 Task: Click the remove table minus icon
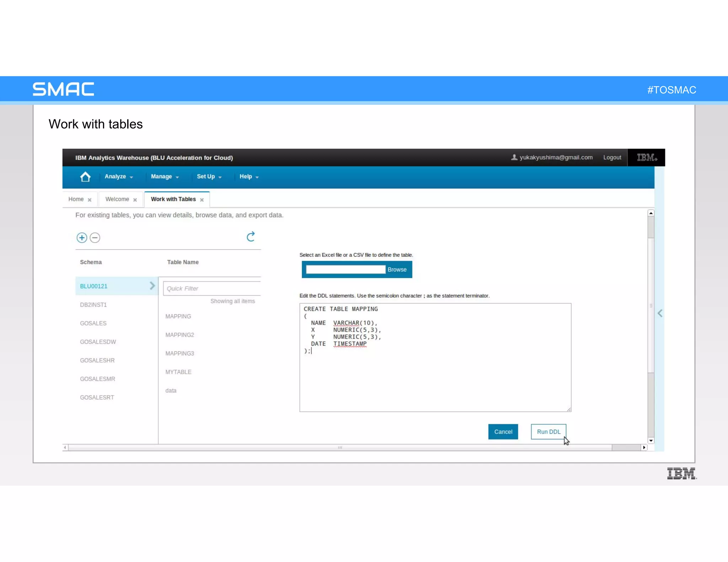tap(95, 238)
